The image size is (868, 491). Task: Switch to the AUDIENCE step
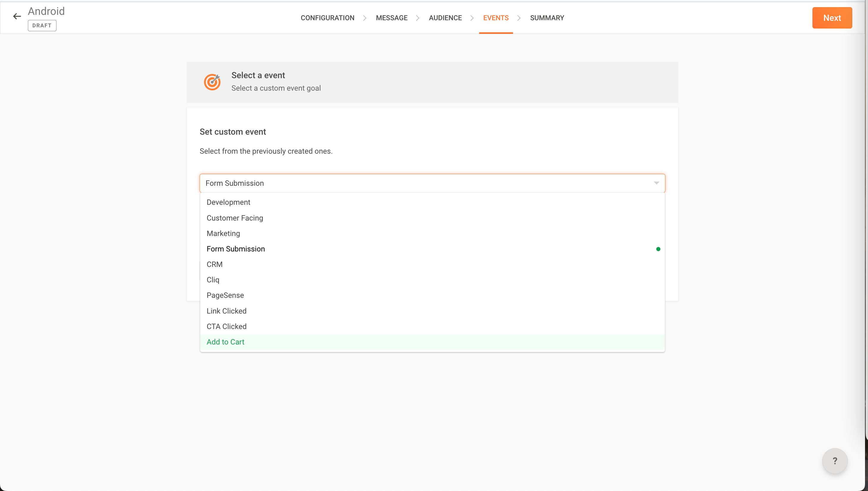click(445, 18)
